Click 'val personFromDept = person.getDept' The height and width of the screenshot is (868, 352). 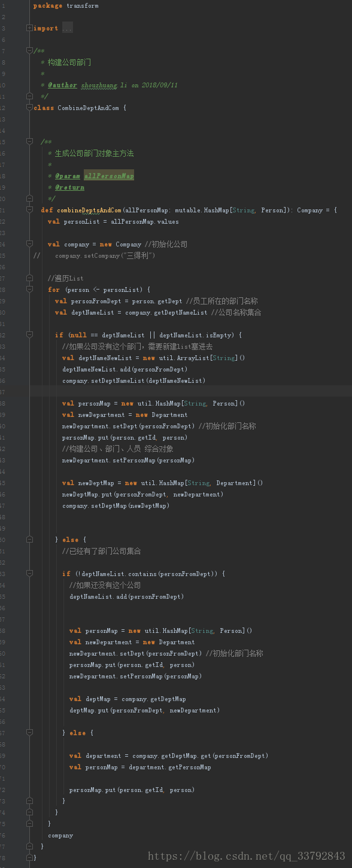click(x=119, y=301)
